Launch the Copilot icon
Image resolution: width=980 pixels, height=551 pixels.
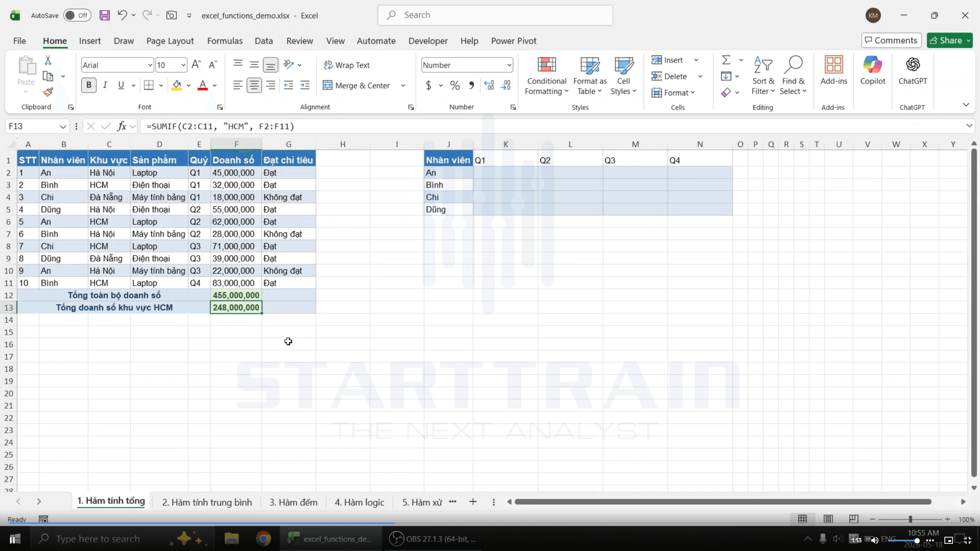click(x=873, y=70)
